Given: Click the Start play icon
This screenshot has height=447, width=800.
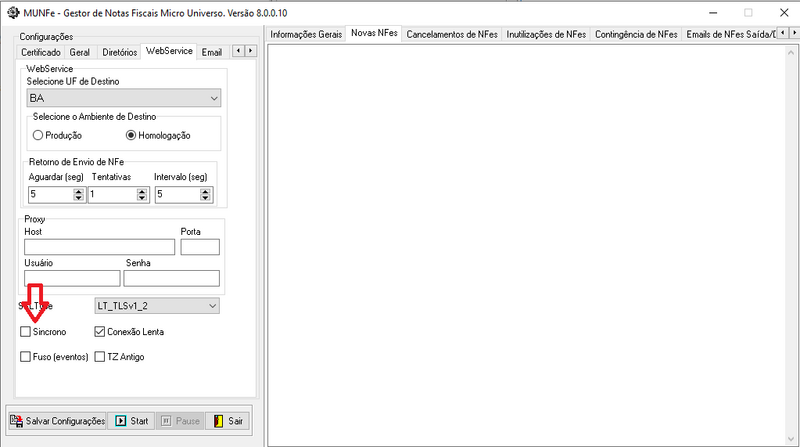Looking at the screenshot, I should pyautogui.click(x=121, y=421).
